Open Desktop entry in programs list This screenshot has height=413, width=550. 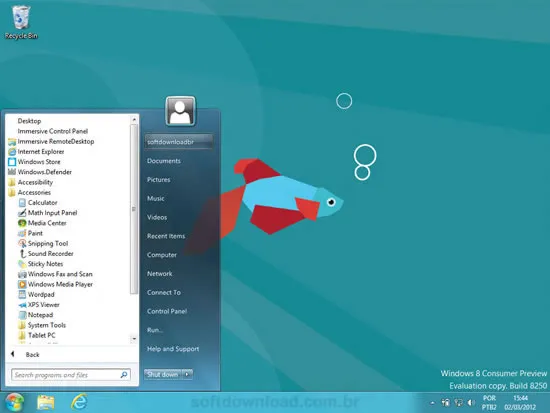(29, 121)
